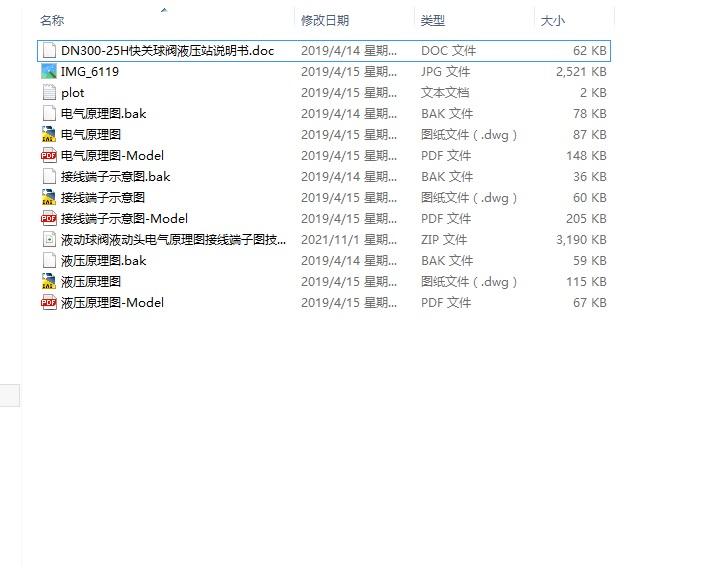The image size is (706, 566).
Task: Select the 液动球阀液动头电气原理图 ZIP file name
Action: point(173,240)
